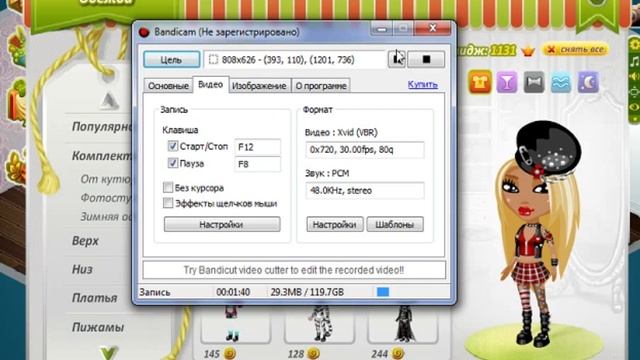Click the Купить link

pos(422,84)
